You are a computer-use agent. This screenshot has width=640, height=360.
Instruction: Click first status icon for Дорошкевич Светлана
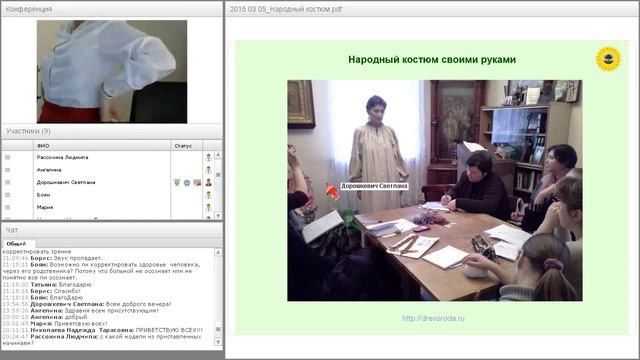(x=177, y=182)
